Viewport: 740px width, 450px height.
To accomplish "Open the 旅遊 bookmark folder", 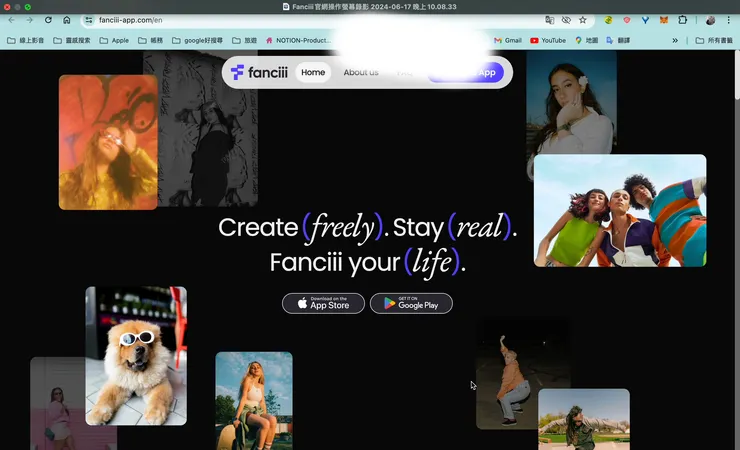I will (244, 41).
